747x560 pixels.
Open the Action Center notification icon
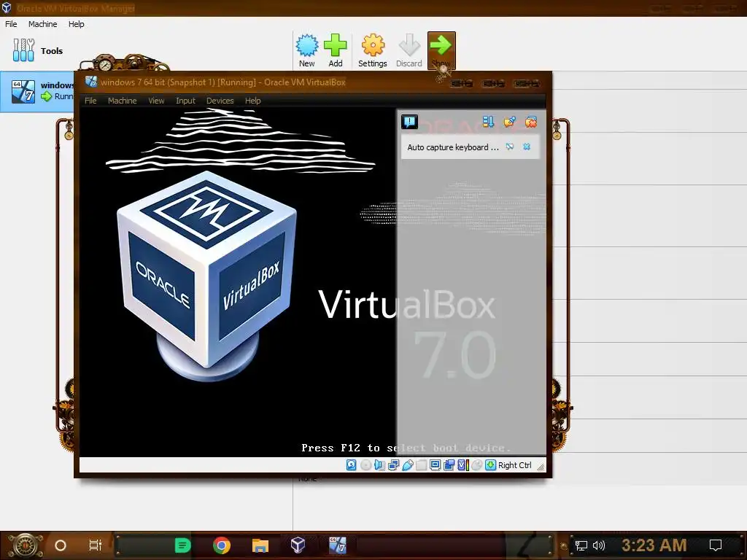point(716,545)
